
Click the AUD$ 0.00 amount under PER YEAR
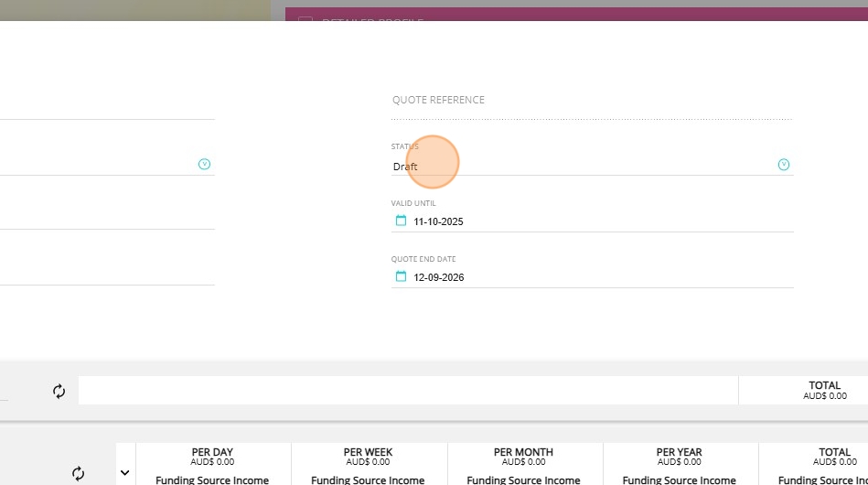click(680, 462)
